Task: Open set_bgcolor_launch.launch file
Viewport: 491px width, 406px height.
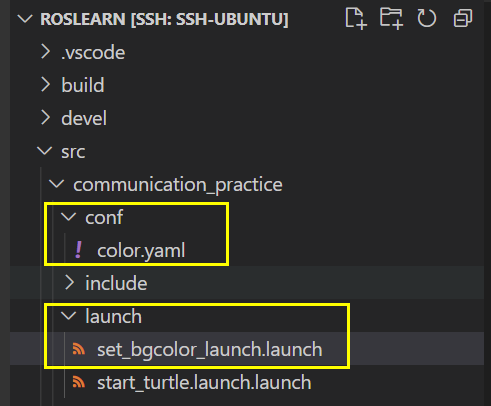Action: pos(210,350)
